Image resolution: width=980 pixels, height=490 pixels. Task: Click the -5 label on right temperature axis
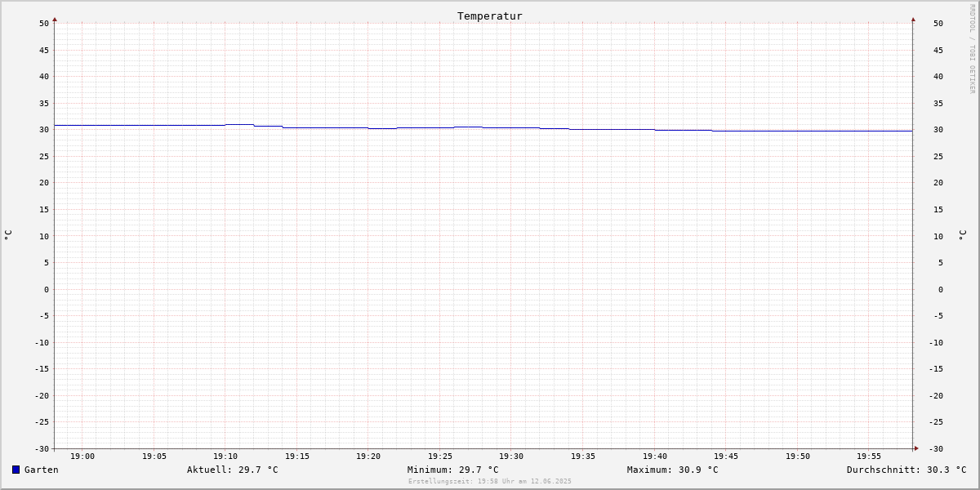pyautogui.click(x=938, y=315)
